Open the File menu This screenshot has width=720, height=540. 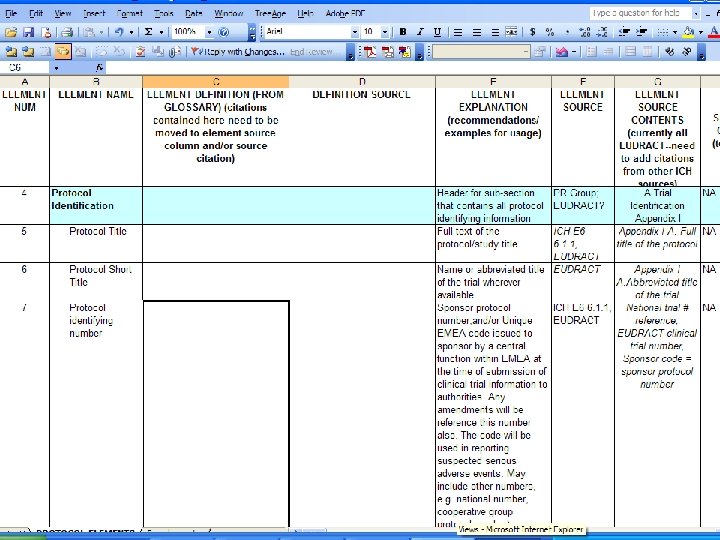pos(11,13)
